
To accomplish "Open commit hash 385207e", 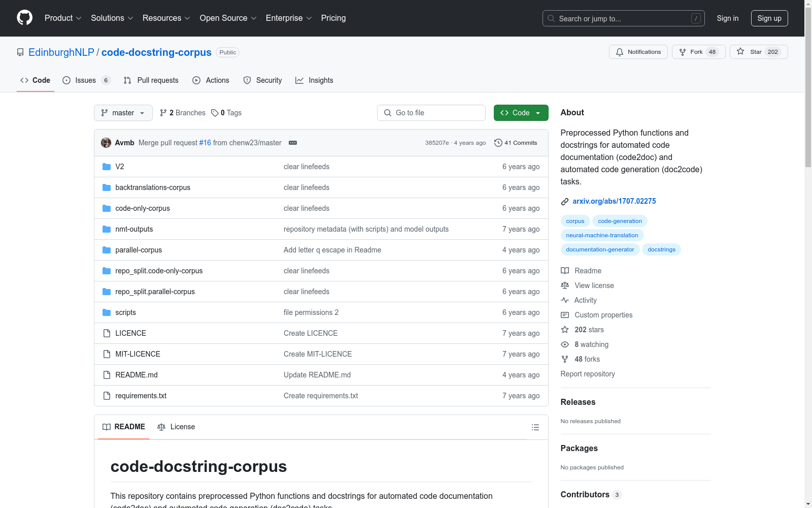I will pos(437,143).
